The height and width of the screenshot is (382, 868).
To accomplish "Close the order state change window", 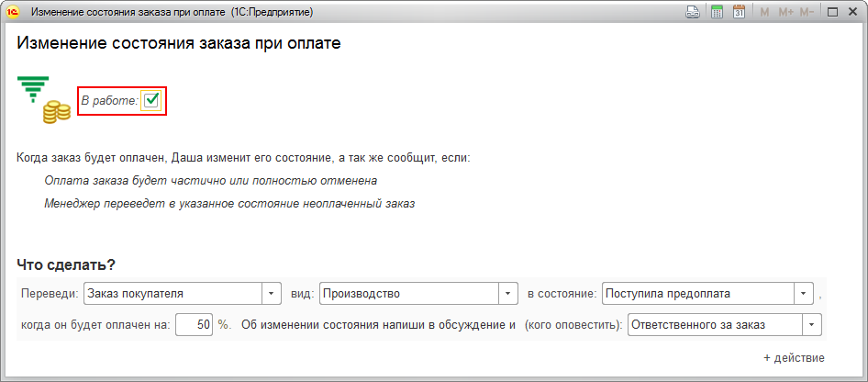I will coord(853,12).
